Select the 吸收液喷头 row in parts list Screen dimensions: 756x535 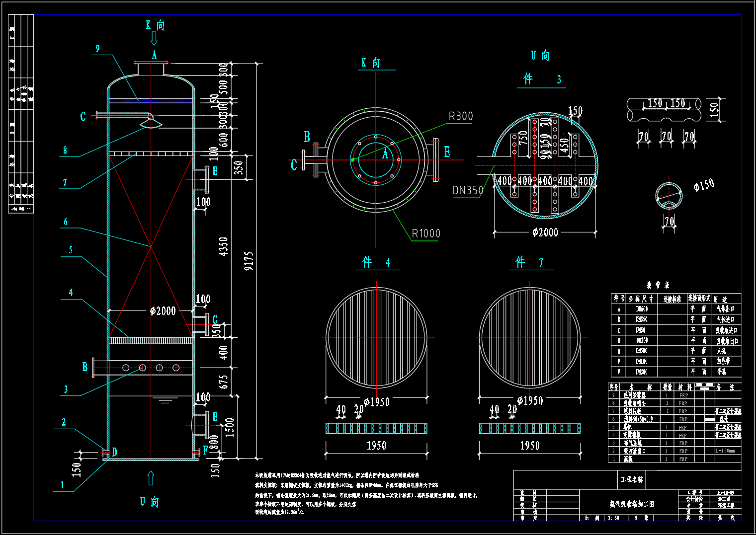[674, 403]
